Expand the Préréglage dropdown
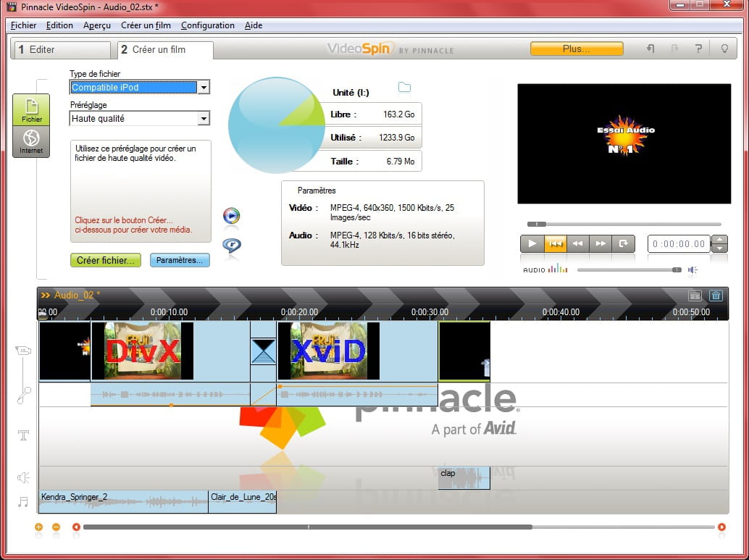 pos(204,119)
